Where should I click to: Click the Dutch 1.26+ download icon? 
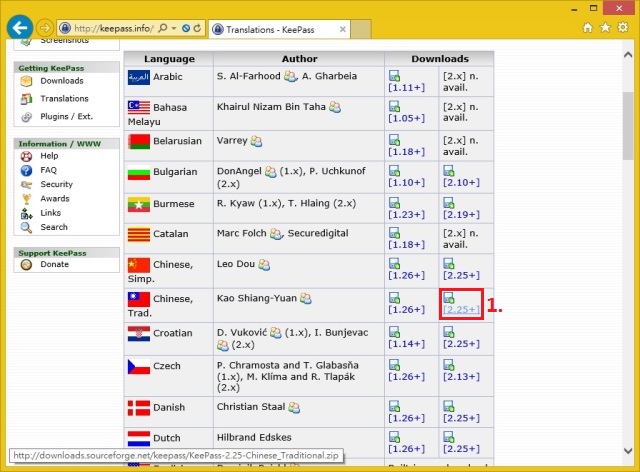[394, 437]
